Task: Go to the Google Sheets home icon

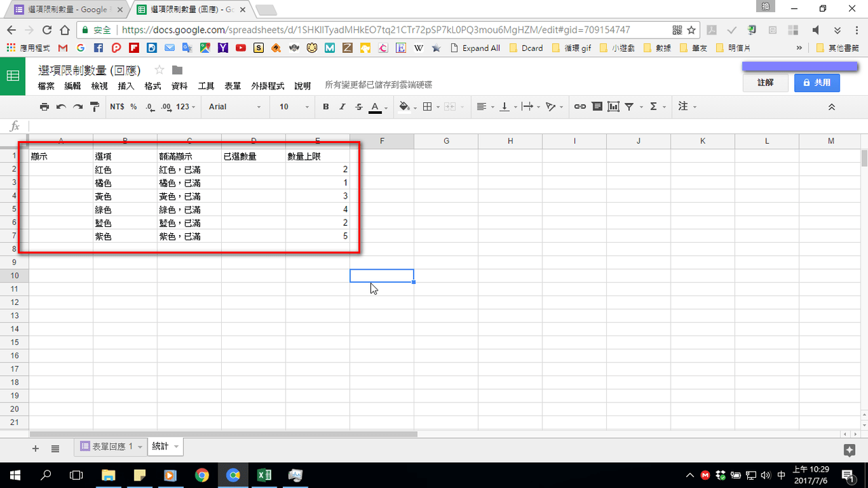Action: coord(12,76)
